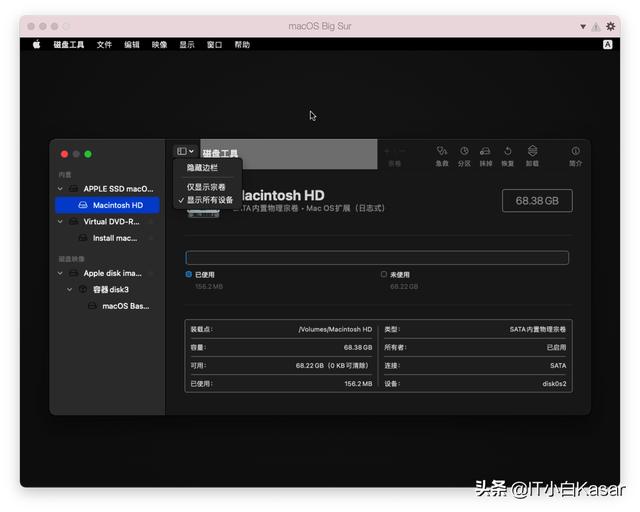Screen dimensions: 640x512
Task: Click the Install macOS volume icon
Action: click(x=83, y=238)
